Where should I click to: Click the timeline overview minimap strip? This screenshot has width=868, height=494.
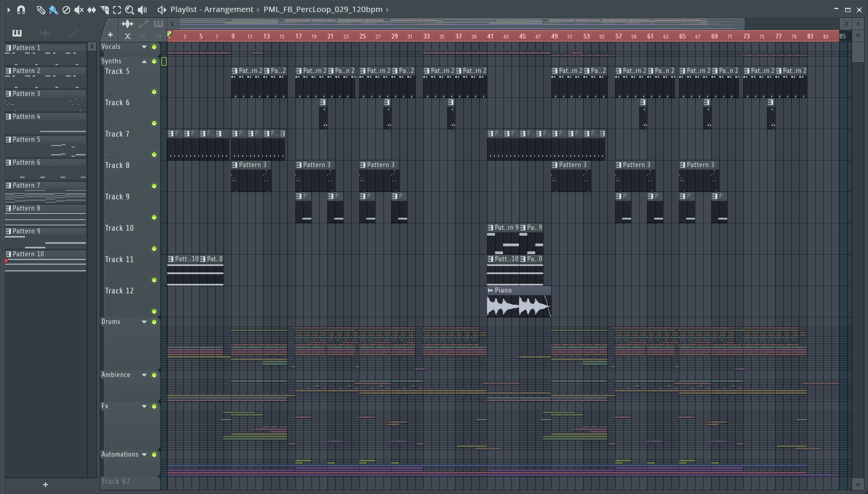[461, 24]
